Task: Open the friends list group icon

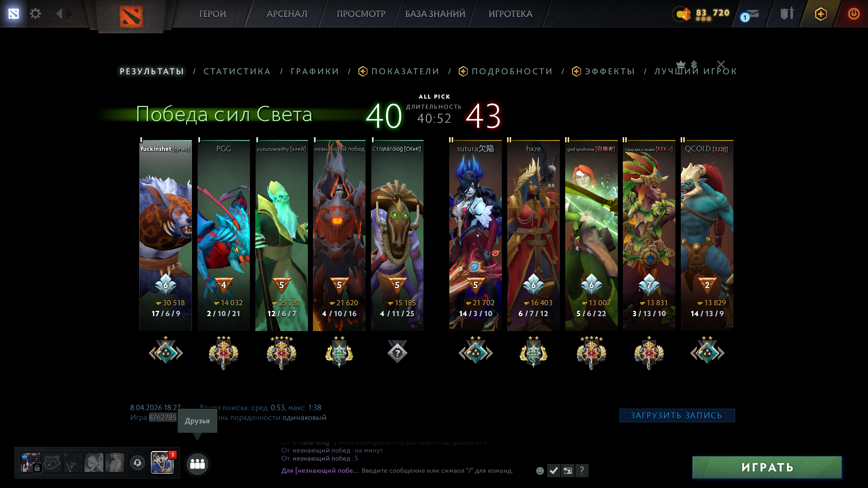Action: pyautogui.click(x=197, y=464)
